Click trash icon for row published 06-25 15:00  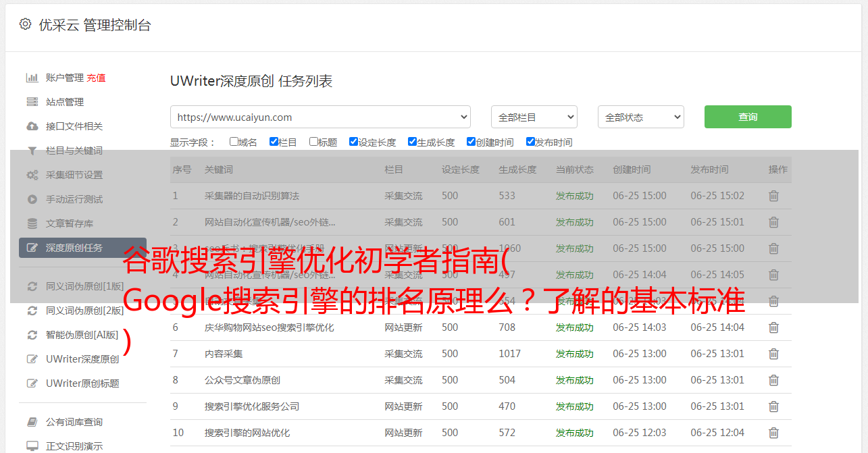[774, 248]
